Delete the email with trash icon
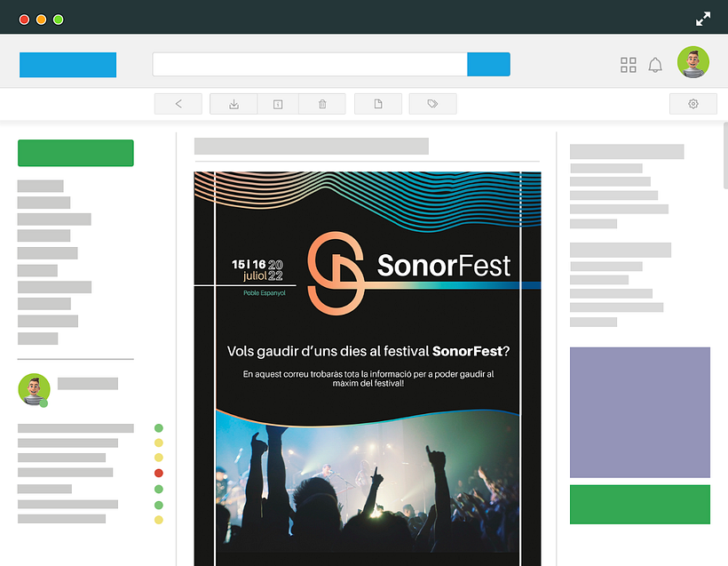Screen dimensions: 728x566 tap(322, 104)
